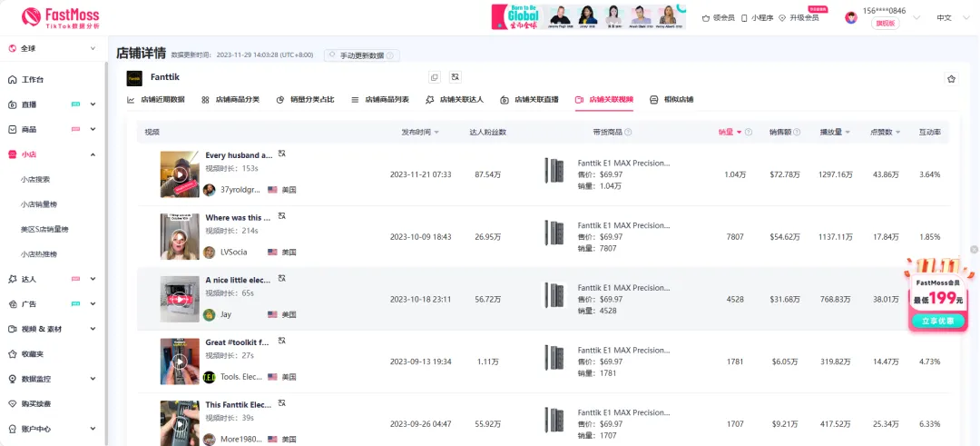Screen dimensions: 980x446
Task: Click the help icon beside 带货商品 header
Action: coord(628,132)
